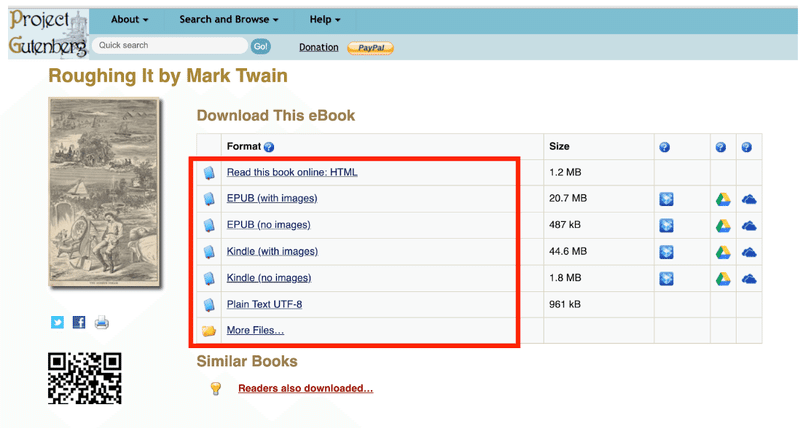The height and width of the screenshot is (428, 800).
Task: Click the QR code image
Action: 85,379
